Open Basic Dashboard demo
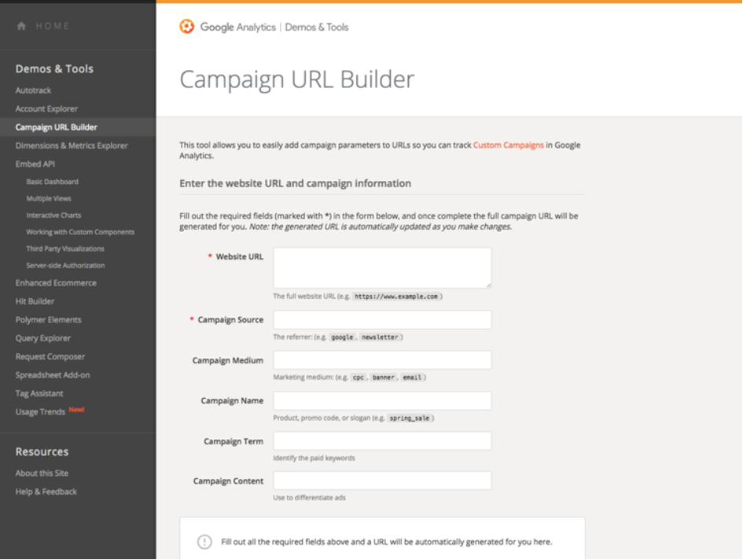Viewport: 743px width, 560px height. pos(52,182)
